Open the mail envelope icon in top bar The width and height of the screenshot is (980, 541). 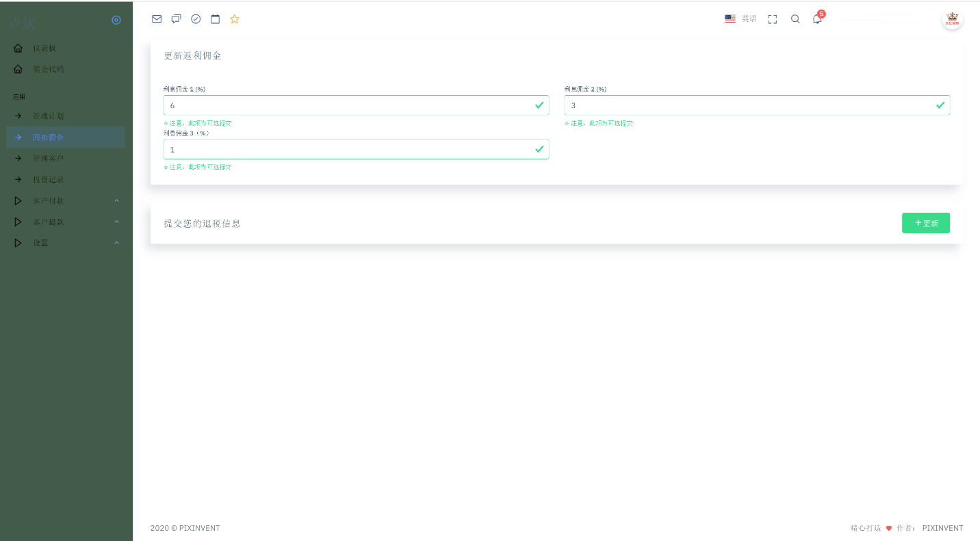[157, 19]
